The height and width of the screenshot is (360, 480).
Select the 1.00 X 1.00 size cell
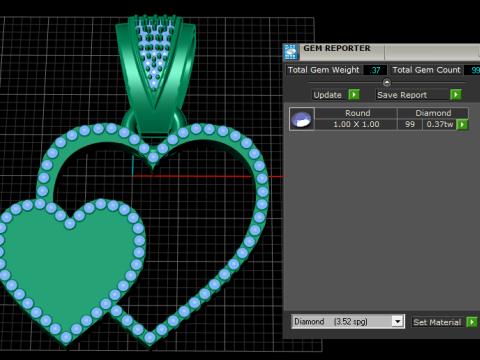tap(356, 124)
